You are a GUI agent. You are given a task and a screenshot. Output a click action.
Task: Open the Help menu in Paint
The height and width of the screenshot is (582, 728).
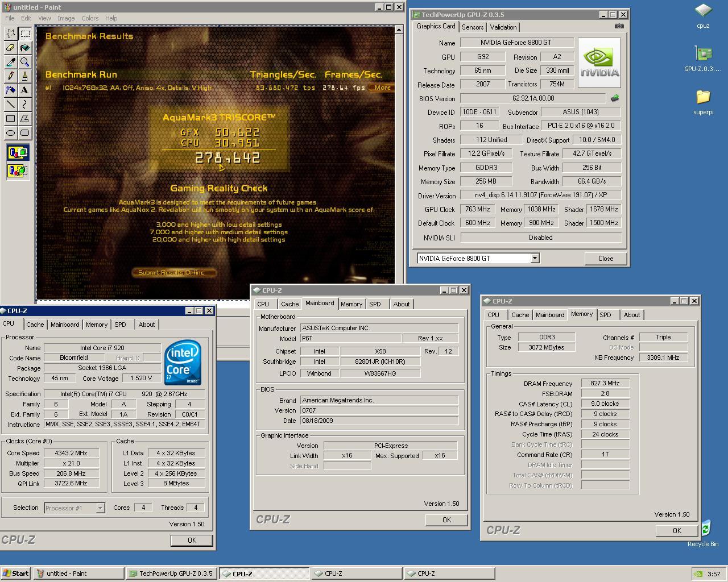click(111, 18)
